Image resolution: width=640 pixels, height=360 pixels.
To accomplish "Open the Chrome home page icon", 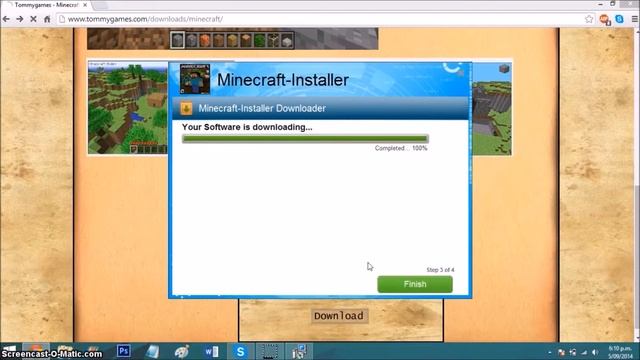I will (47, 19).
